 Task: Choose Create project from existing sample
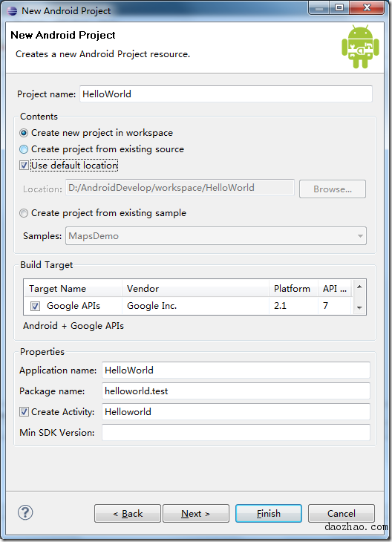click(x=24, y=213)
